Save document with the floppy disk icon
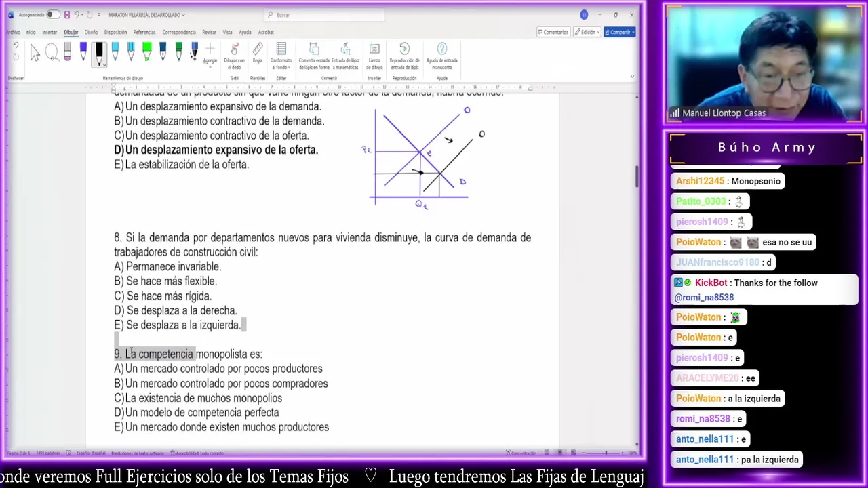This screenshot has width=868, height=488. point(66,14)
